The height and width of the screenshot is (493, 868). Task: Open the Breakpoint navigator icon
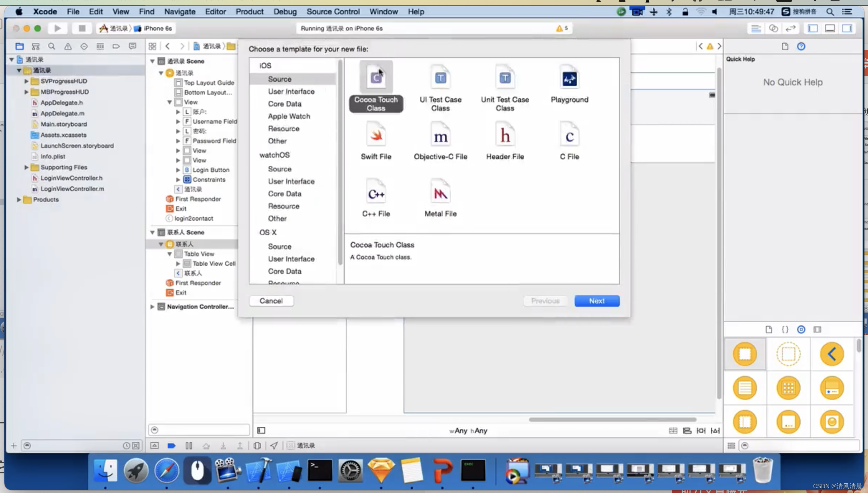(x=116, y=46)
